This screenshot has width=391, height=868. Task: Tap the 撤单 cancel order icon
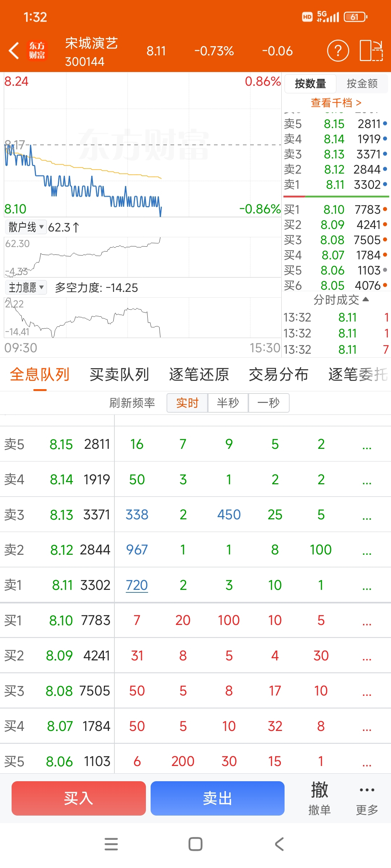pos(319,798)
